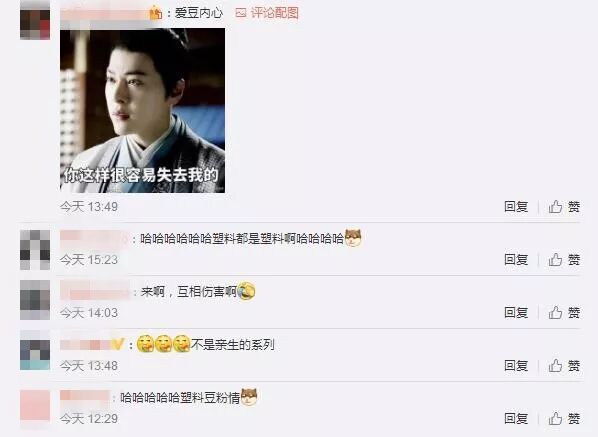Click the laughing-crying emoji after 互相伤害啊
The height and width of the screenshot is (437, 598).
click(x=246, y=291)
